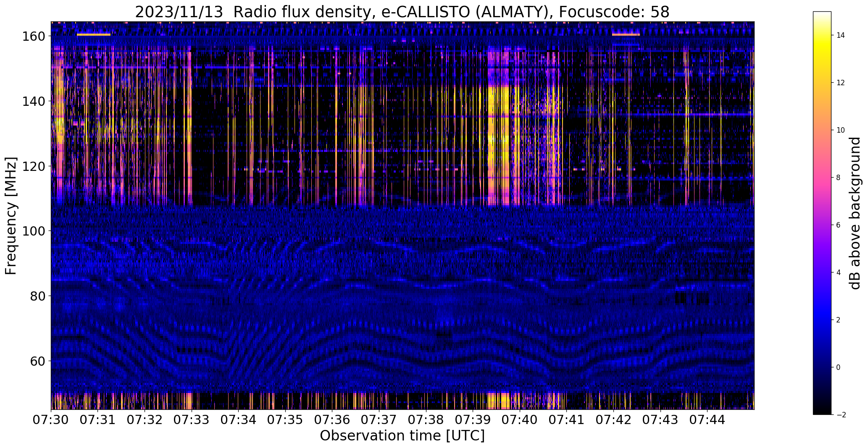
Task: Click the 07:34 time tick label
Action: click(239, 419)
